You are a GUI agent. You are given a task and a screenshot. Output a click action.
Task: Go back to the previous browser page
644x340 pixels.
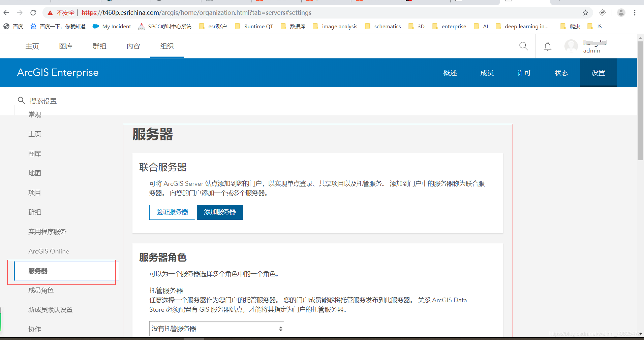6,13
